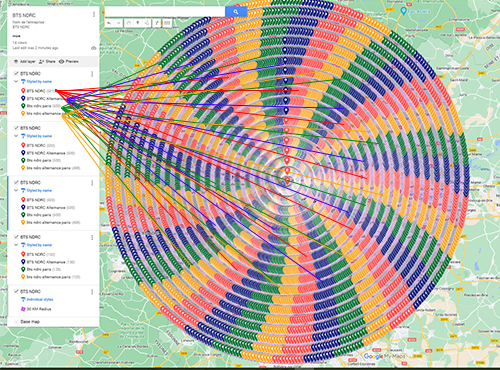Click Add layer button
This screenshot has height=370, width=500.
[x=25, y=61]
